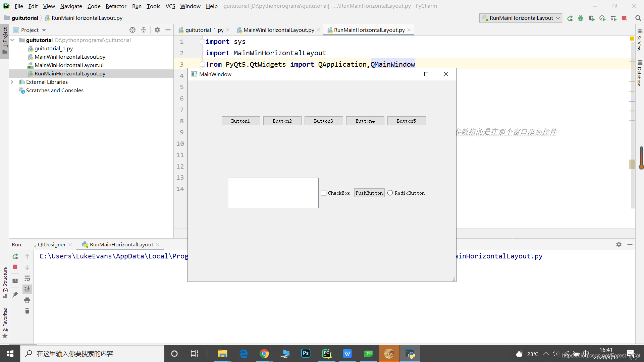Open Search Everywhere magnifier icon
This screenshot has height=362, width=644.
click(x=638, y=18)
